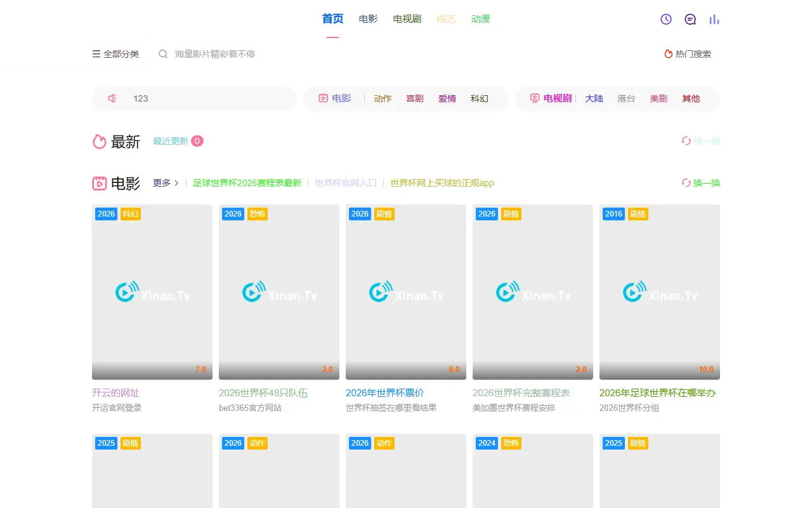Viewport: 812px width, 508px height.
Task: Click the pink 0 update count badge
Action: point(197,141)
